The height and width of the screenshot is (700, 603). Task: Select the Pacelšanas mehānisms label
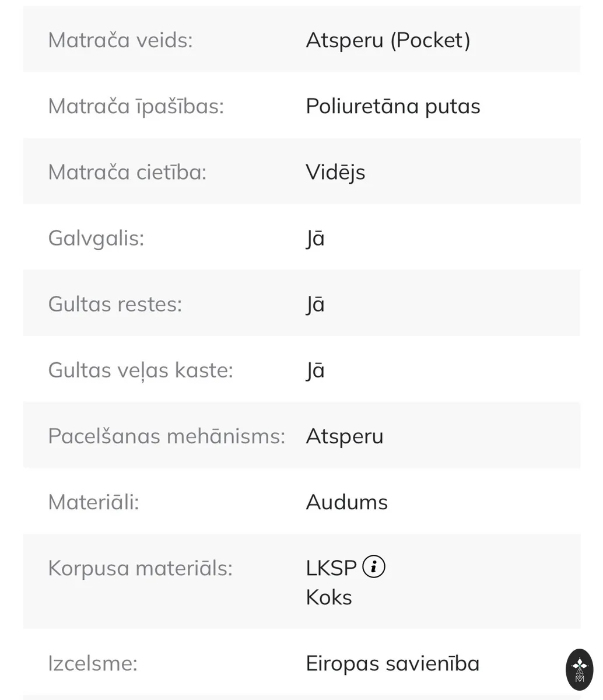[x=167, y=436]
